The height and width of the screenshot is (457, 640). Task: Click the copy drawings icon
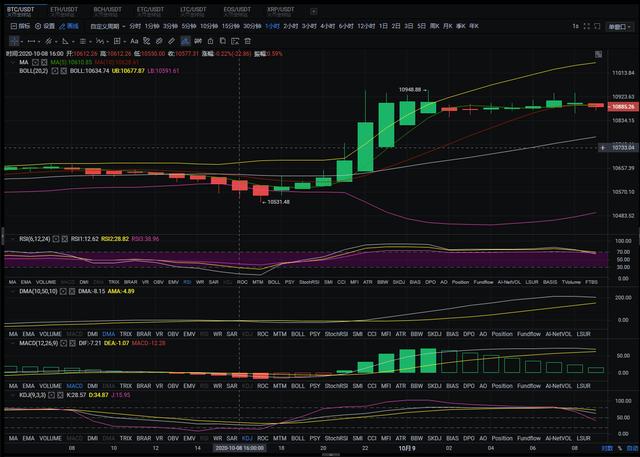[x=222, y=41]
